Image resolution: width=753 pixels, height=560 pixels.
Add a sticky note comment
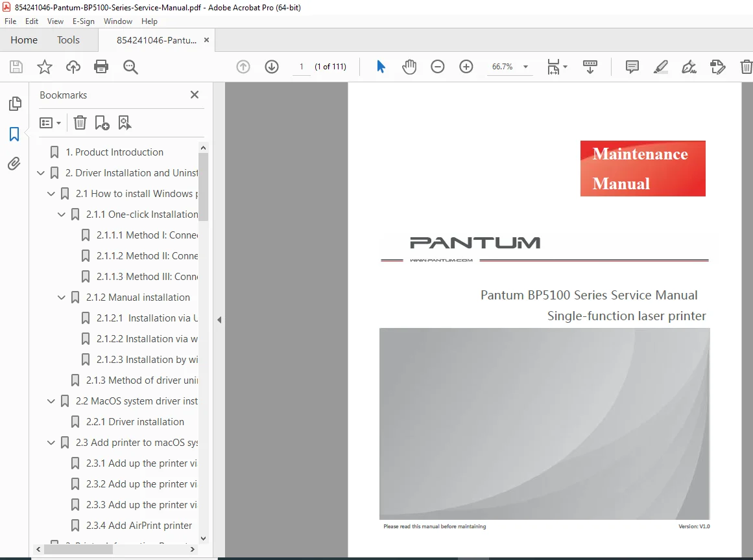pyautogui.click(x=632, y=67)
